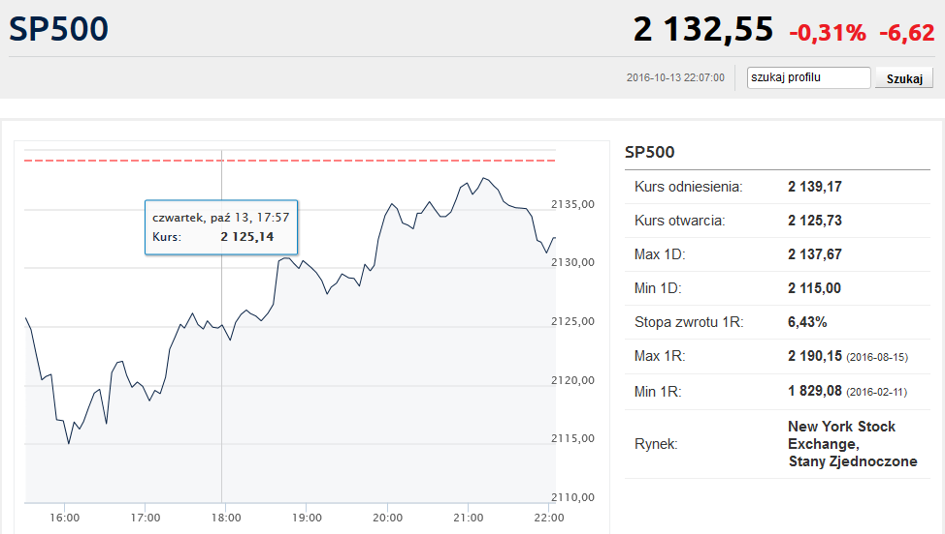The image size is (945, 534).
Task: Click the 2016-10-13 22:07:00 timestamp
Action: pos(675,78)
